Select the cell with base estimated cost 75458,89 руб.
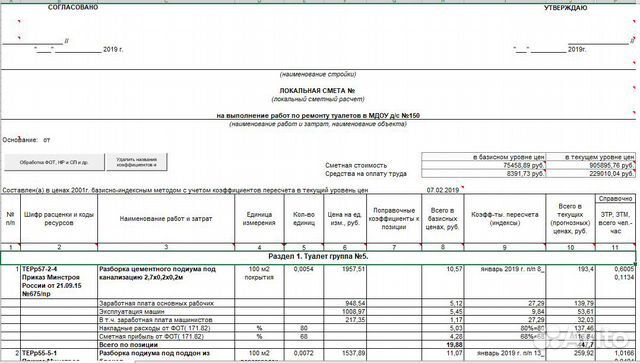The width and height of the screenshot is (640, 363). 484,165
